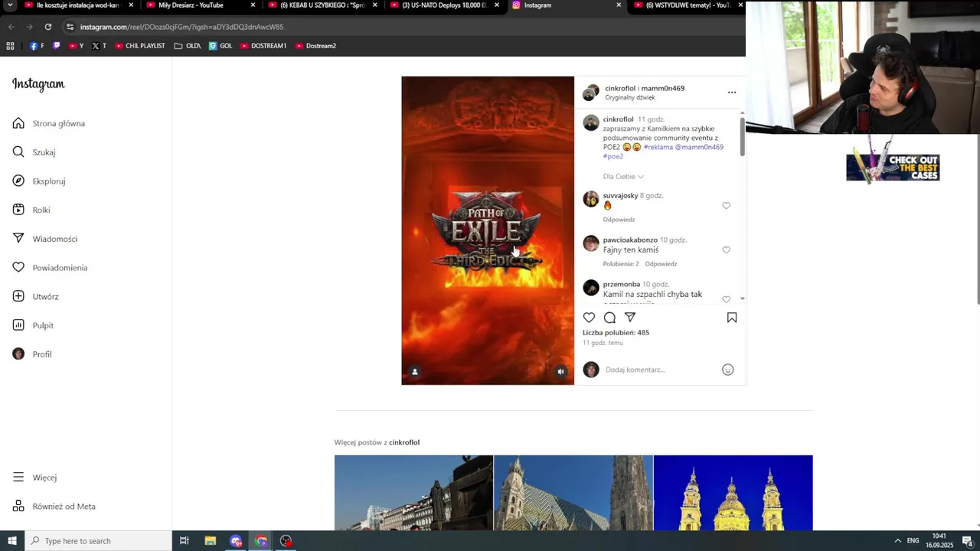Open the emoji picker in comment box
The width and height of the screenshot is (980, 551).
coord(728,370)
